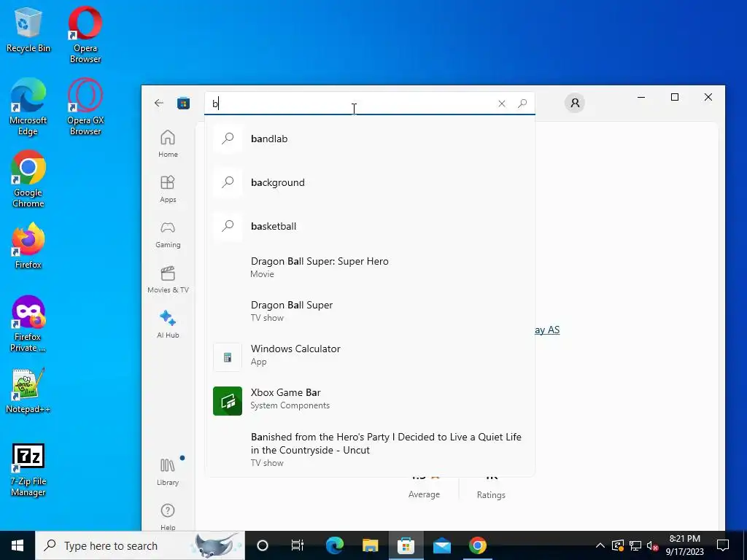The image size is (747, 560).
Task: Click the magnifier icon beside basketball
Action: tap(228, 226)
